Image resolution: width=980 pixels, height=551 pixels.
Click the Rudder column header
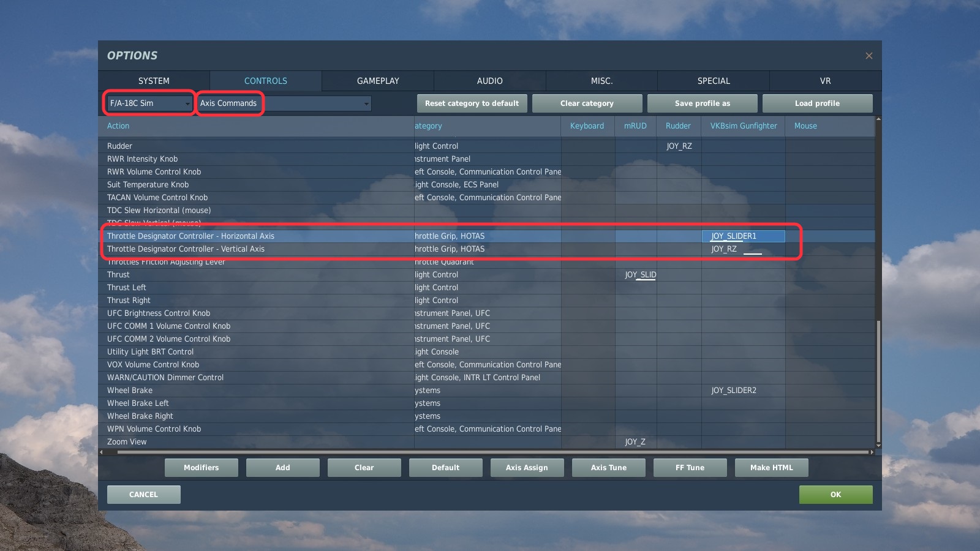pos(678,126)
